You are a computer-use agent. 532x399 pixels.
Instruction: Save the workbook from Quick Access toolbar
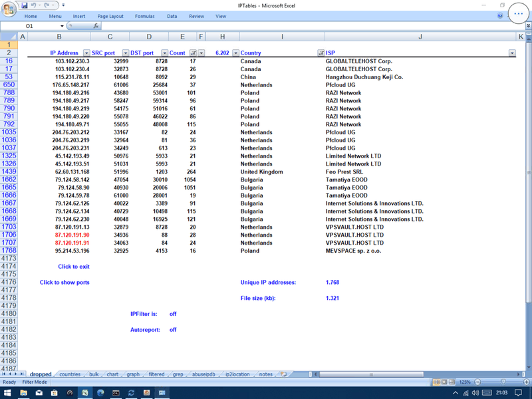(25, 5)
